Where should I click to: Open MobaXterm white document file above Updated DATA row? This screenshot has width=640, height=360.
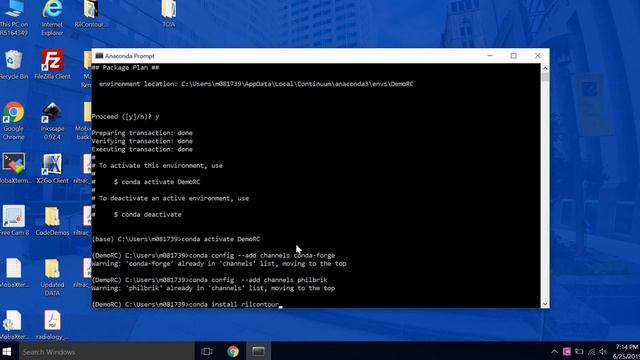[x=14, y=273]
